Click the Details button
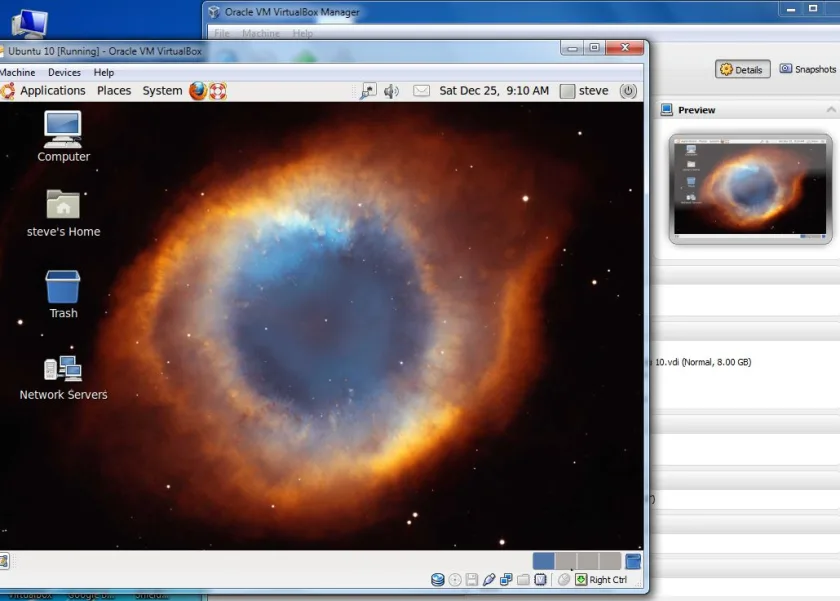 [x=742, y=69]
